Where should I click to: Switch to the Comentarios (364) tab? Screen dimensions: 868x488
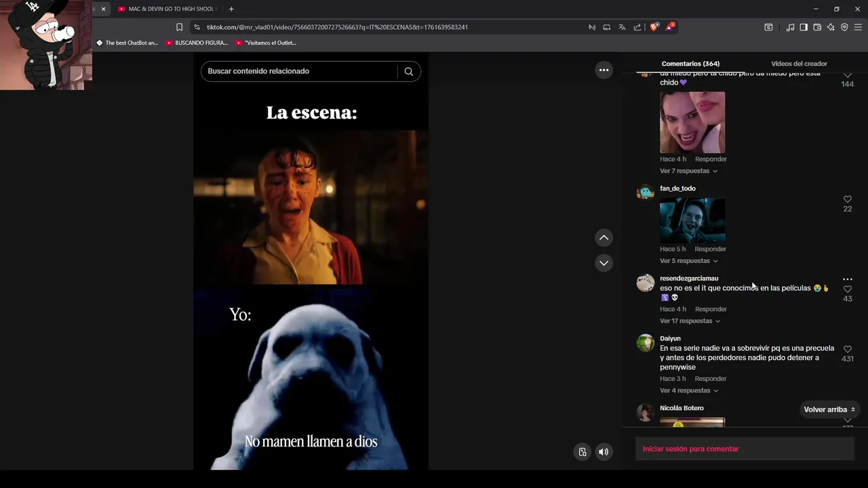[690, 64]
